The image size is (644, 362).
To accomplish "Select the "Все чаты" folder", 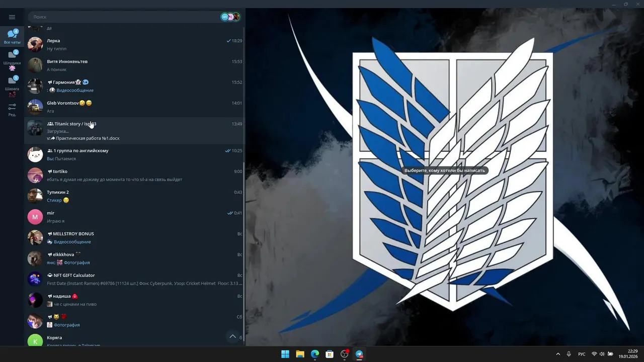I will (x=12, y=37).
